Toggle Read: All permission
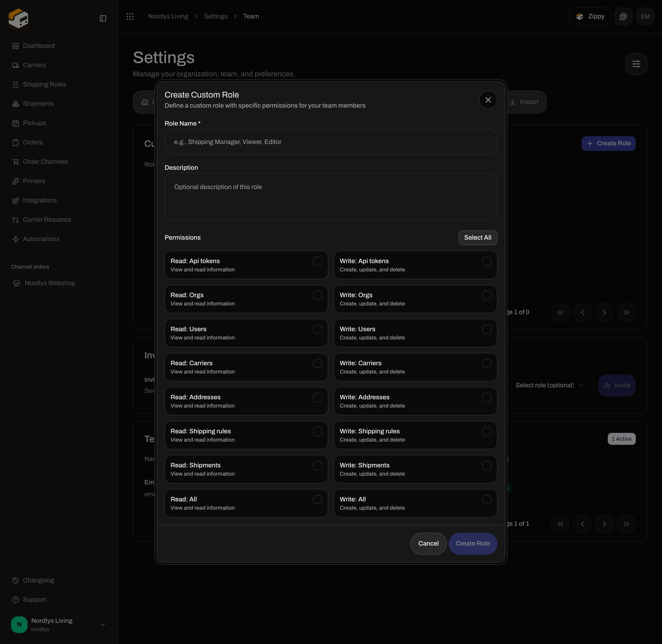662x644 pixels. pos(317,500)
